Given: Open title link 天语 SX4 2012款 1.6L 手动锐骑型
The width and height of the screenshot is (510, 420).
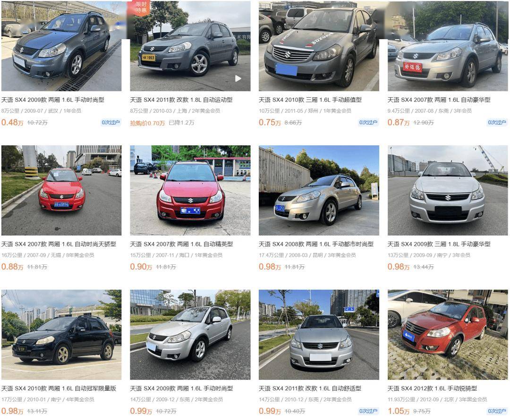Looking at the screenshot, I should pos(432,388).
